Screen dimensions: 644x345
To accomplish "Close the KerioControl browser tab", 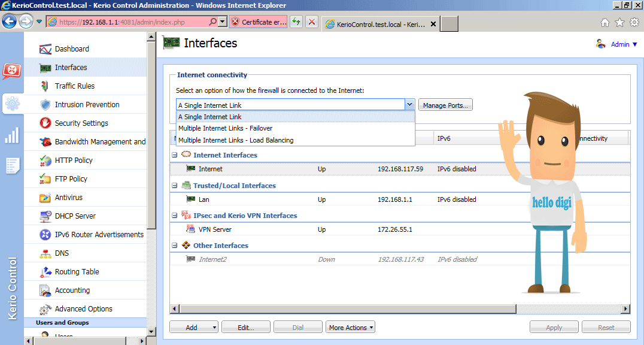I will [x=433, y=25].
